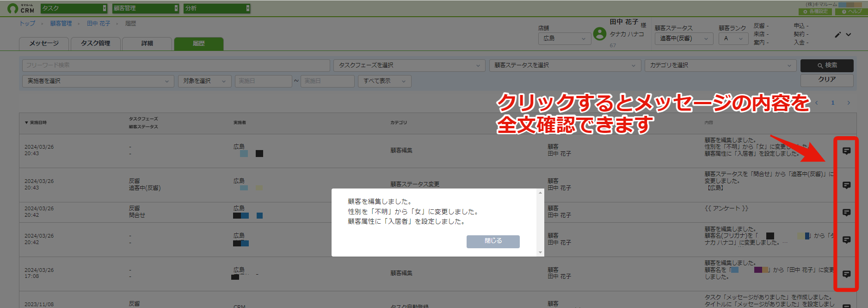
Task: Open the 顧客管理 top menu dropdown
Action: pos(146,8)
